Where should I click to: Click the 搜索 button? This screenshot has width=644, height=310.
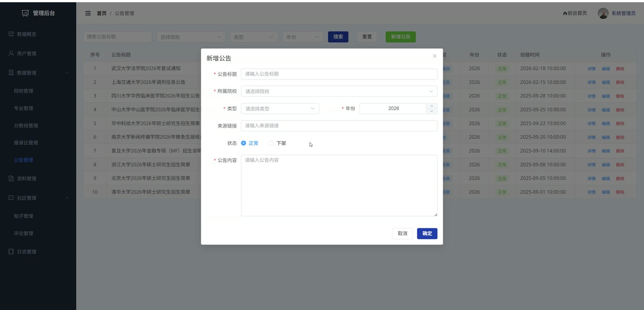[x=338, y=37]
